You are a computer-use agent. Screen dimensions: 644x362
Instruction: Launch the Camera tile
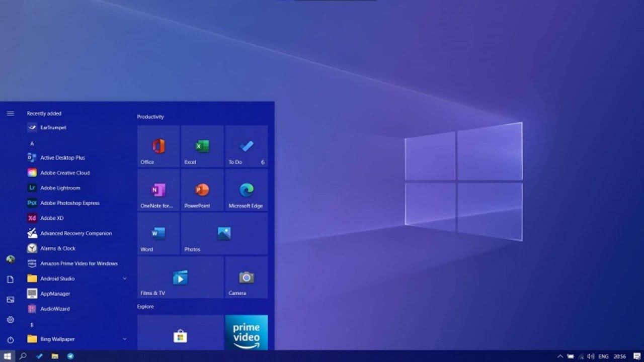coord(247,278)
